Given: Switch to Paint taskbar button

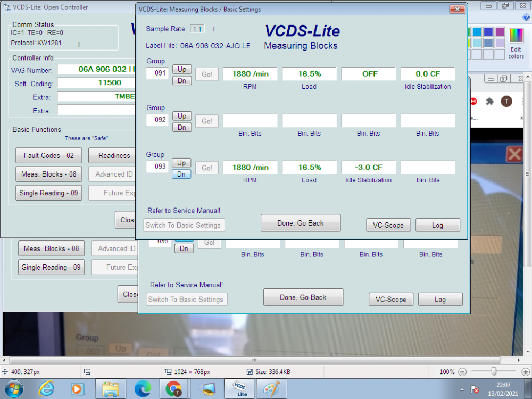Looking at the screenshot, I should pos(271,389).
